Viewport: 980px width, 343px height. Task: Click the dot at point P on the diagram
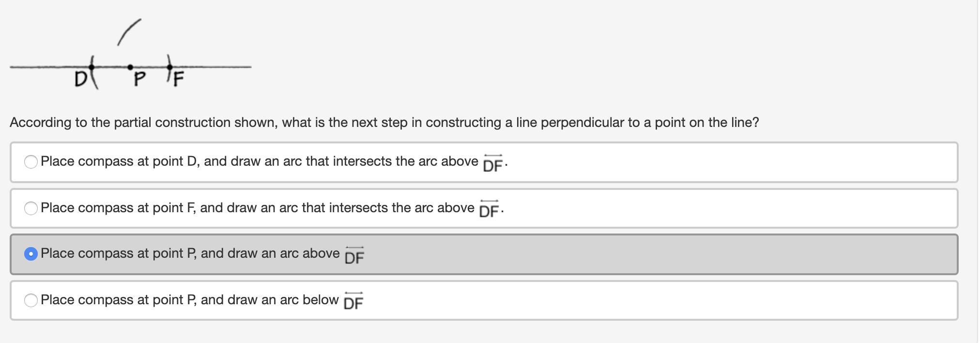click(x=130, y=67)
